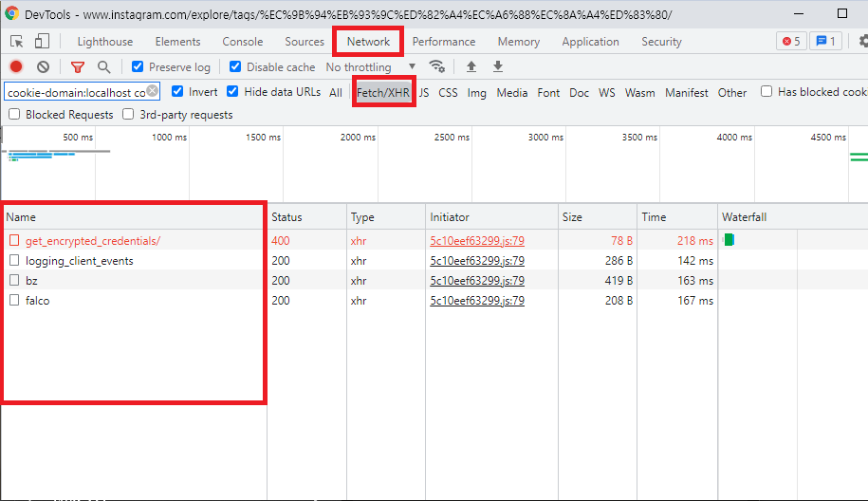This screenshot has width=868, height=501.
Task: Sort by the Waterfall column header
Action: coord(793,217)
